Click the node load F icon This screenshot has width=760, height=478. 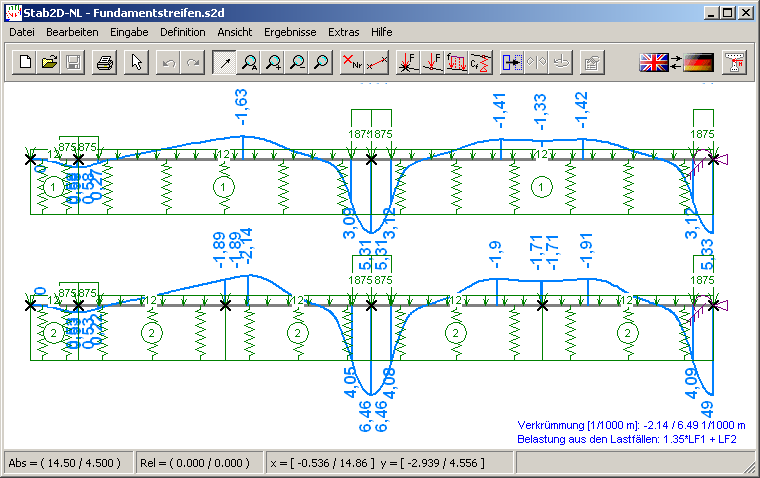pyautogui.click(x=408, y=63)
